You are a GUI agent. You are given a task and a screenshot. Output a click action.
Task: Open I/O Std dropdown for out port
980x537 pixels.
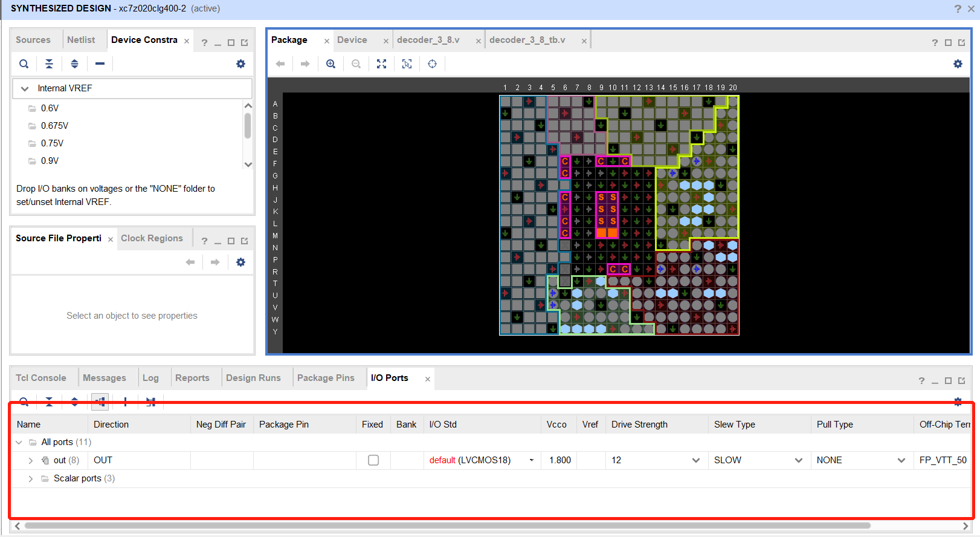coord(532,460)
